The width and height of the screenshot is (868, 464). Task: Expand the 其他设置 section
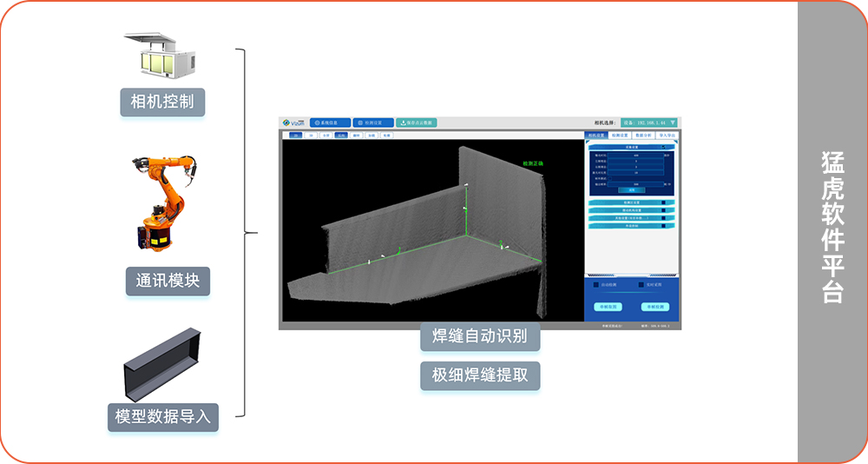pyautogui.click(x=632, y=218)
